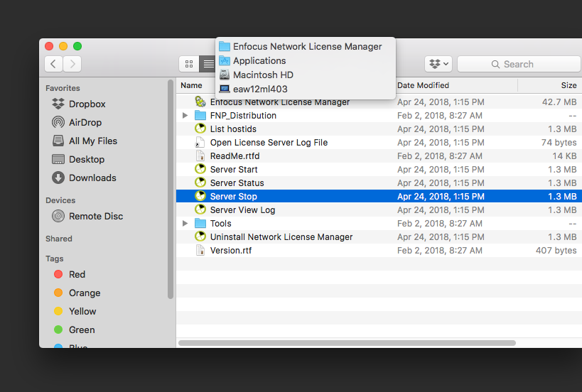
Task: Select the Red tag dot
Action: click(x=58, y=274)
